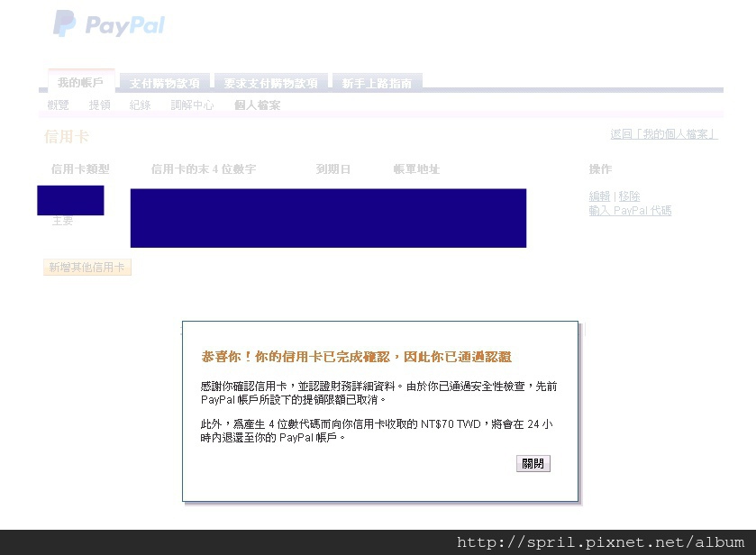756x555 pixels.
Task: Open the 提領 submenu item
Action: point(100,105)
